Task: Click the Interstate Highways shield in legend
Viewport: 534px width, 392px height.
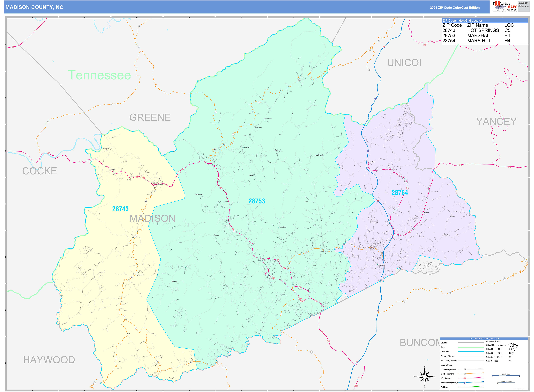Action: click(465, 383)
